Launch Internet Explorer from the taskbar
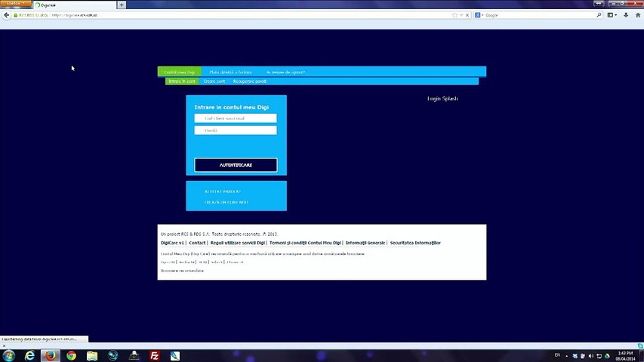The image size is (644, 362). pyautogui.click(x=29, y=355)
